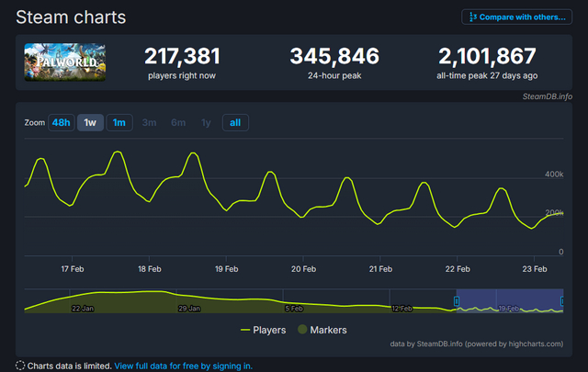588x372 pixels.
Task: Set chart zoom to 48h
Action: pos(62,123)
